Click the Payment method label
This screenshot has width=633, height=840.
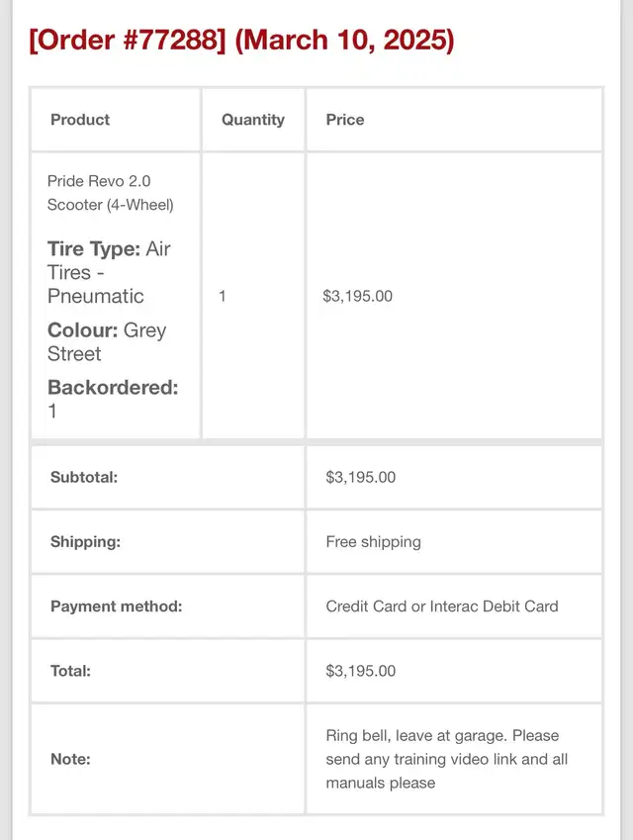tap(116, 607)
